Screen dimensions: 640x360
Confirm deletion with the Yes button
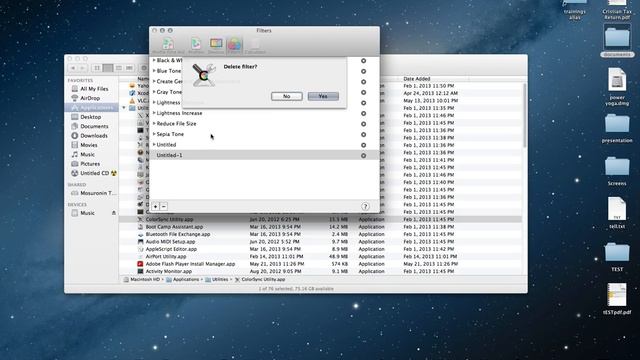pos(323,96)
